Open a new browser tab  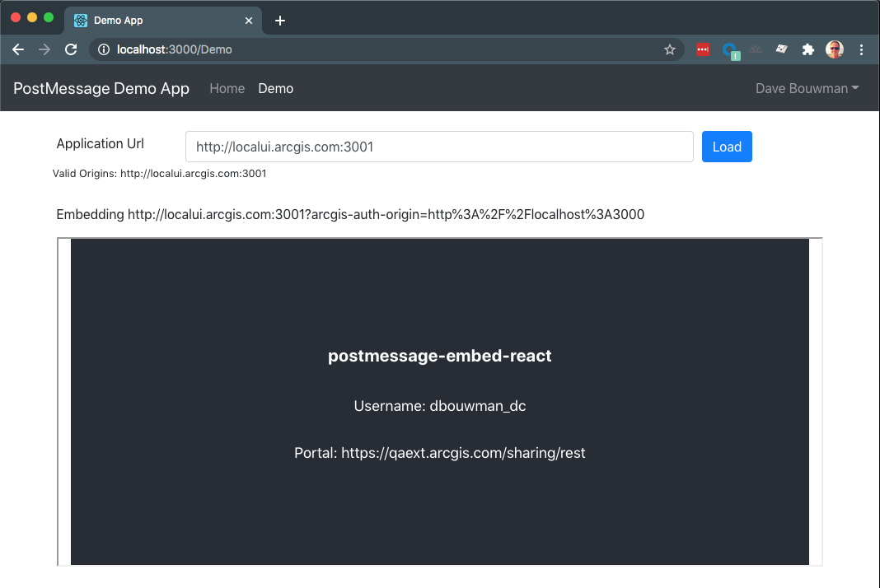[x=280, y=21]
